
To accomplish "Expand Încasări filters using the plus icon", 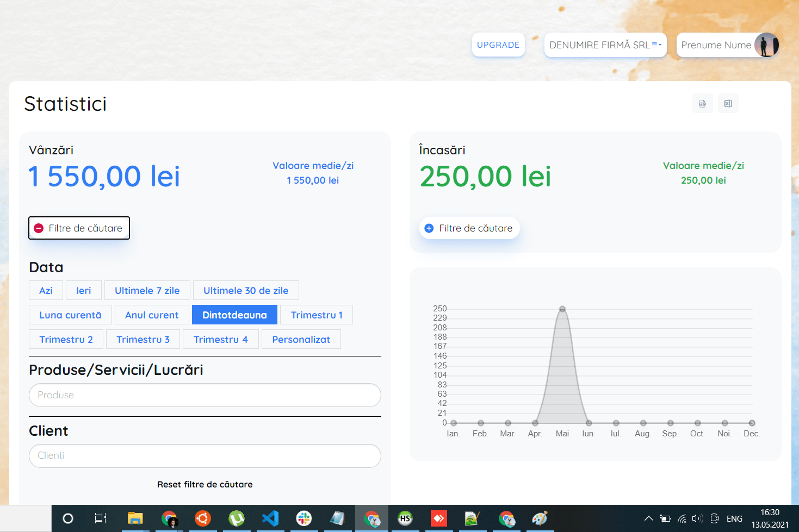I will coord(429,228).
